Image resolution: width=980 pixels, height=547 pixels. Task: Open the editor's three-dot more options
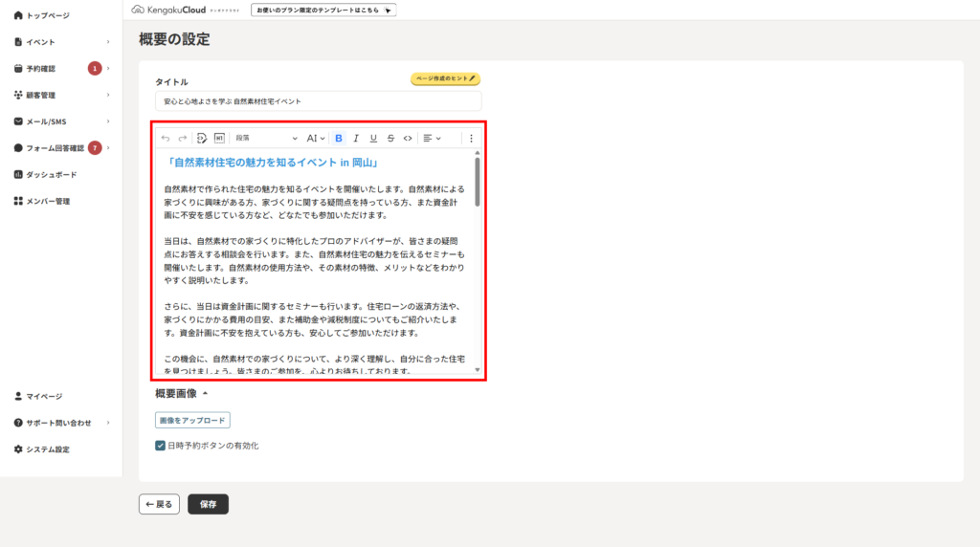[x=471, y=138]
